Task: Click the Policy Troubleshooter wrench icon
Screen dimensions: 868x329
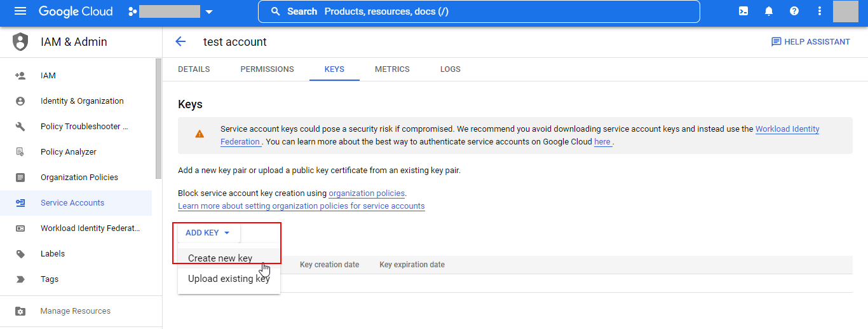Action: [20, 127]
